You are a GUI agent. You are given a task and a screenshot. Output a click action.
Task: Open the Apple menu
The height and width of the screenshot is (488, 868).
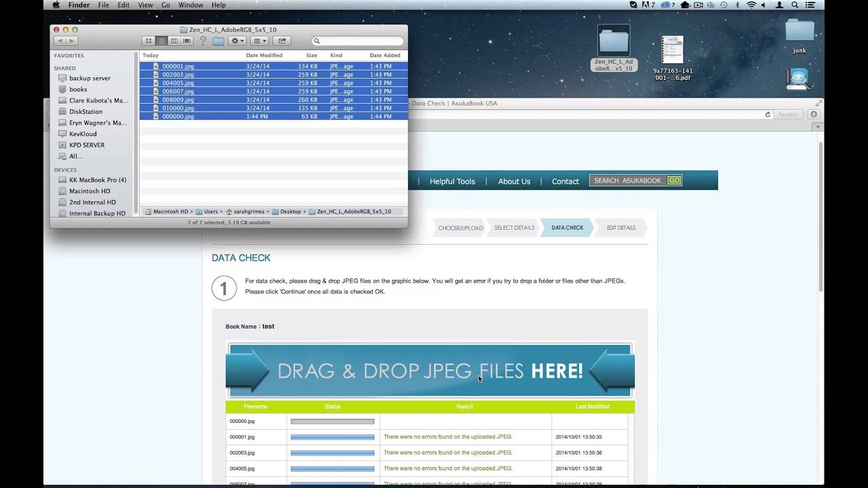coord(56,5)
